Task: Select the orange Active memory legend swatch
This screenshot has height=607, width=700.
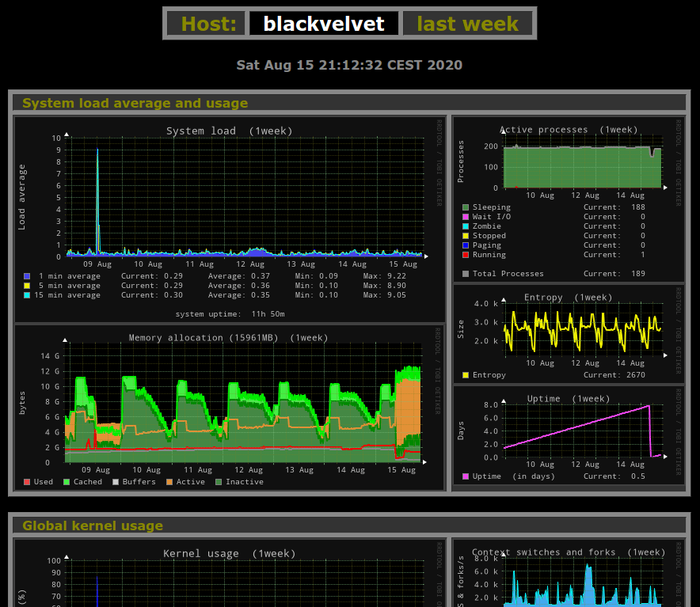Action: click(x=169, y=482)
